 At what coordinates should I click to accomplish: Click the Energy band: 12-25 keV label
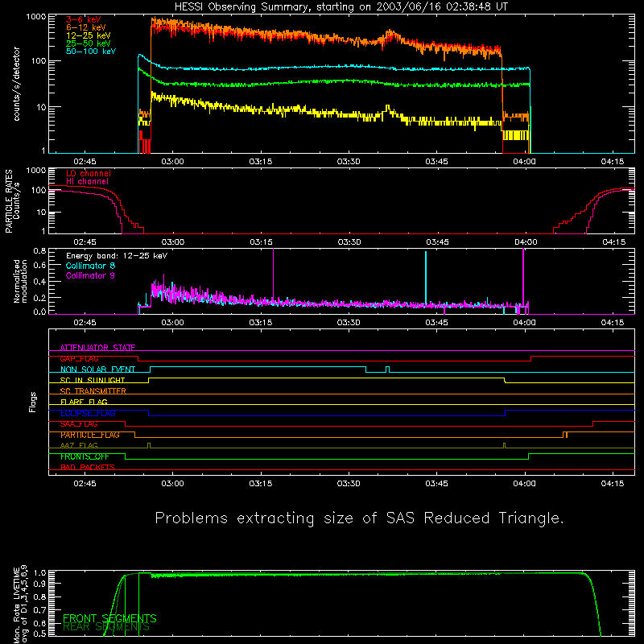coord(117,256)
